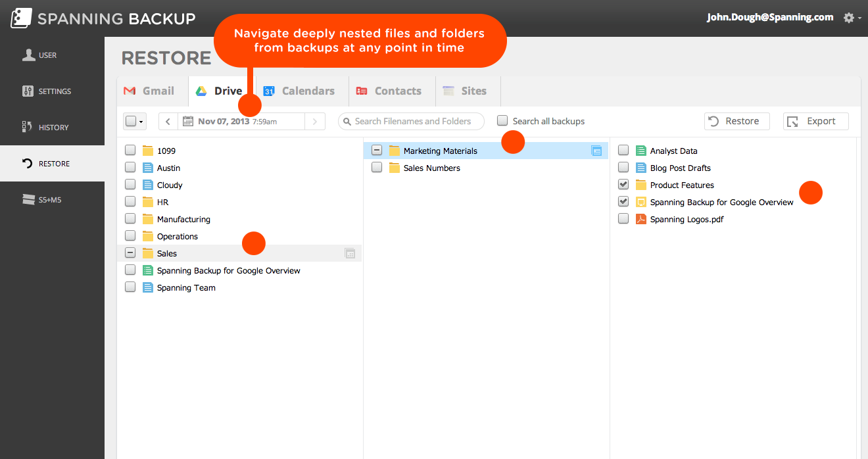This screenshot has width=868, height=459.
Task: Click the presentation file's slides icon
Action: [x=641, y=202]
